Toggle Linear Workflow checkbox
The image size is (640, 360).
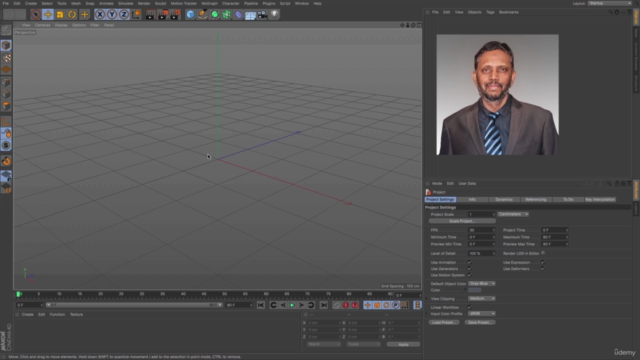pos(469,307)
